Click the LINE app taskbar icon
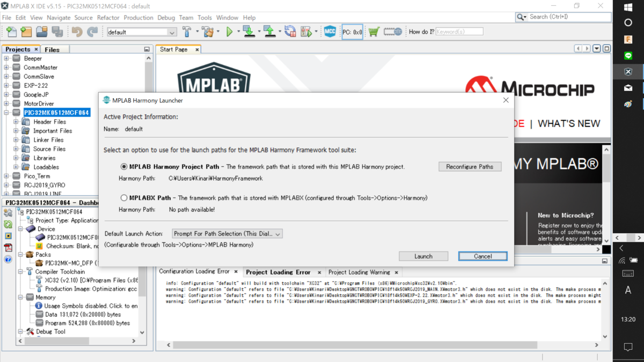Image resolution: width=644 pixels, height=362 pixels. pos(628,55)
